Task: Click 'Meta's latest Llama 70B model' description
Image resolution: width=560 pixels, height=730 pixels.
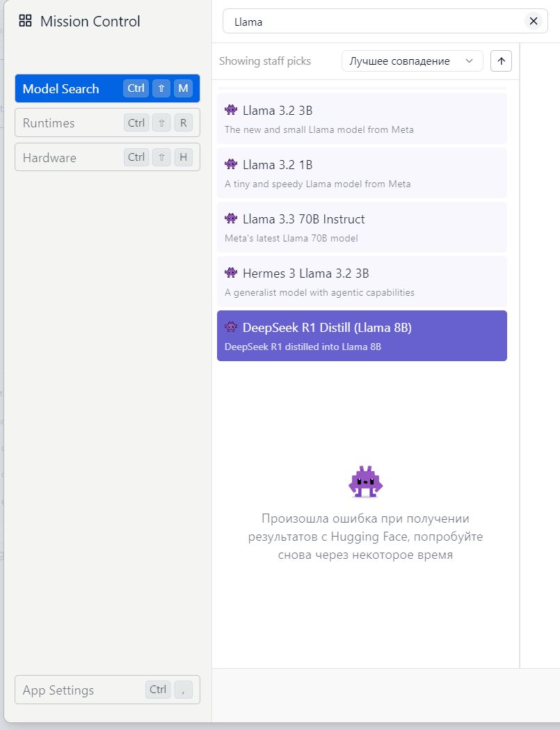Action: 291,239
